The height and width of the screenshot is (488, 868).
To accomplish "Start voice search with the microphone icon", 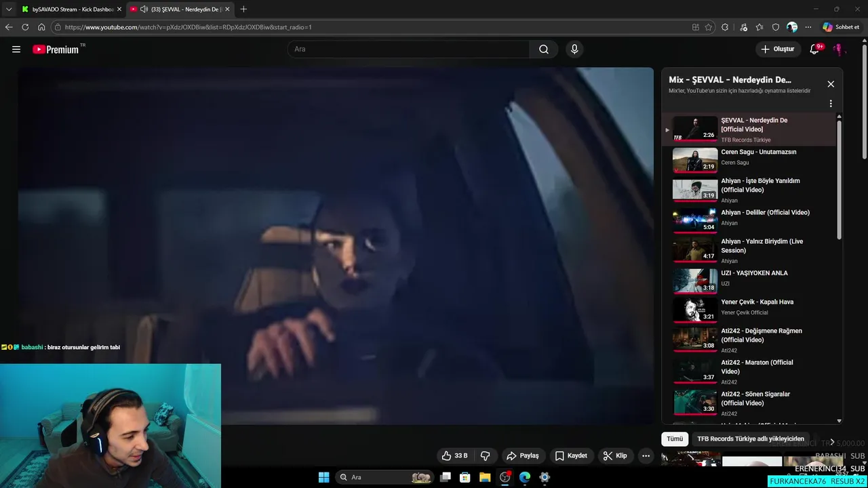I will pos(574,49).
